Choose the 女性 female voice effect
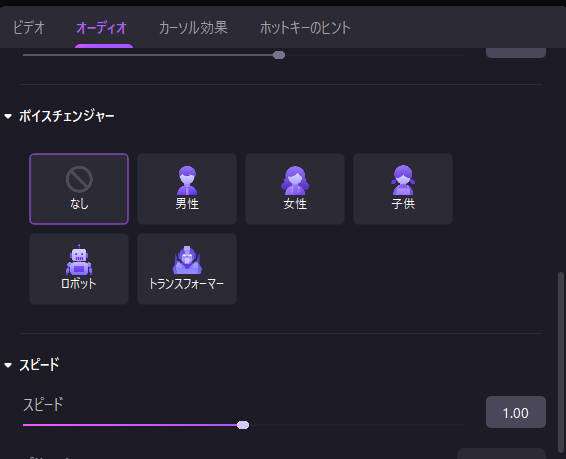 (x=295, y=189)
